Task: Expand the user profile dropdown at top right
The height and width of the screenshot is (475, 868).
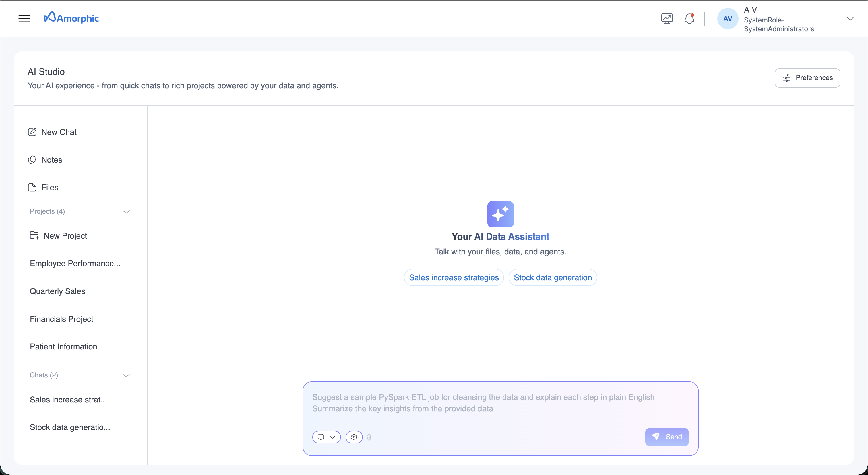Action: 851,19
